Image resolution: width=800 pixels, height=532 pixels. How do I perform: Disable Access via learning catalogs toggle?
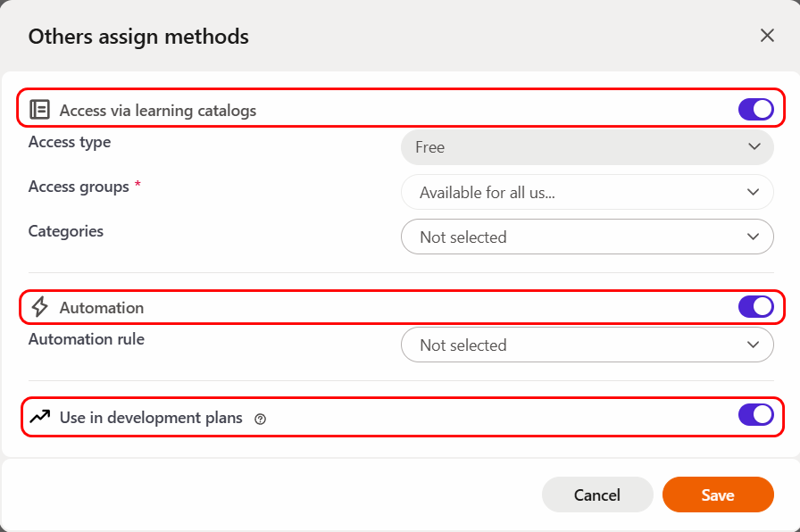coord(755,110)
